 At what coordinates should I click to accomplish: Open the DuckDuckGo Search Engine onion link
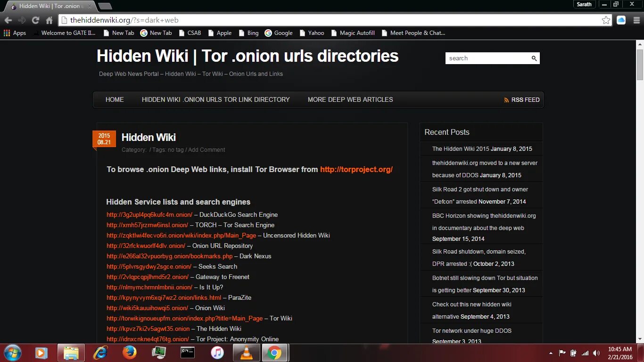point(149,215)
